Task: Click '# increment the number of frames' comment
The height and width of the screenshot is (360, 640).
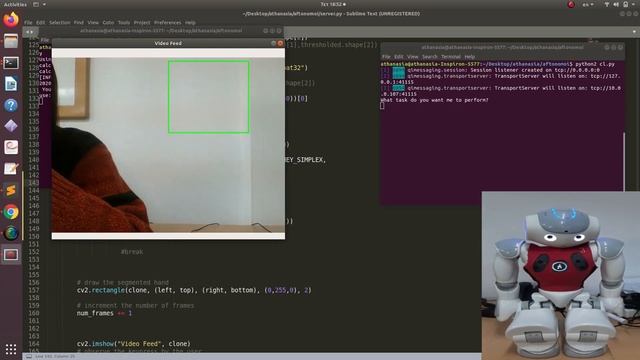Action: (x=136, y=305)
